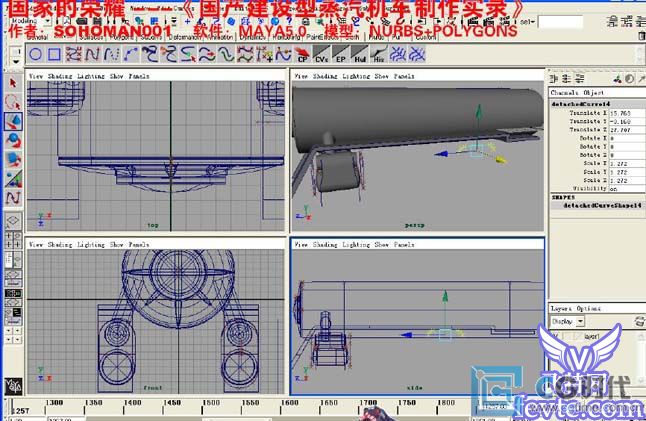
Task: Click the Rotate X value field
Action: click(627, 138)
